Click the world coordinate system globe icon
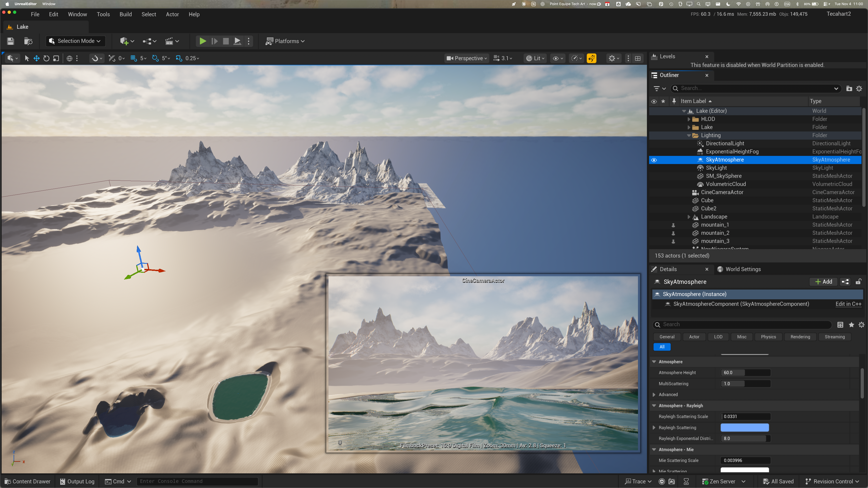The image size is (868, 488). pos(69,58)
